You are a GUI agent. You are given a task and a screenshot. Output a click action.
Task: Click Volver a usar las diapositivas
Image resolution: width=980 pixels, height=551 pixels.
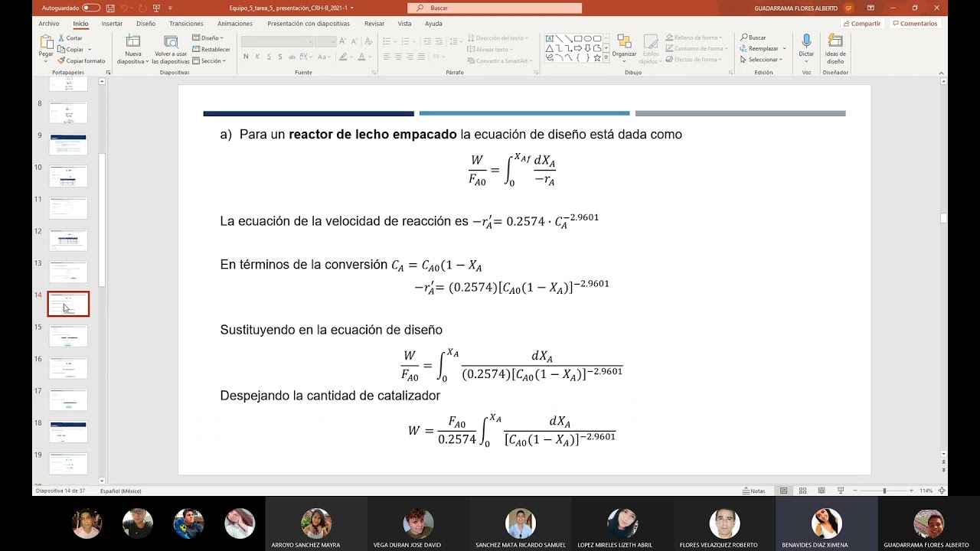pos(171,50)
